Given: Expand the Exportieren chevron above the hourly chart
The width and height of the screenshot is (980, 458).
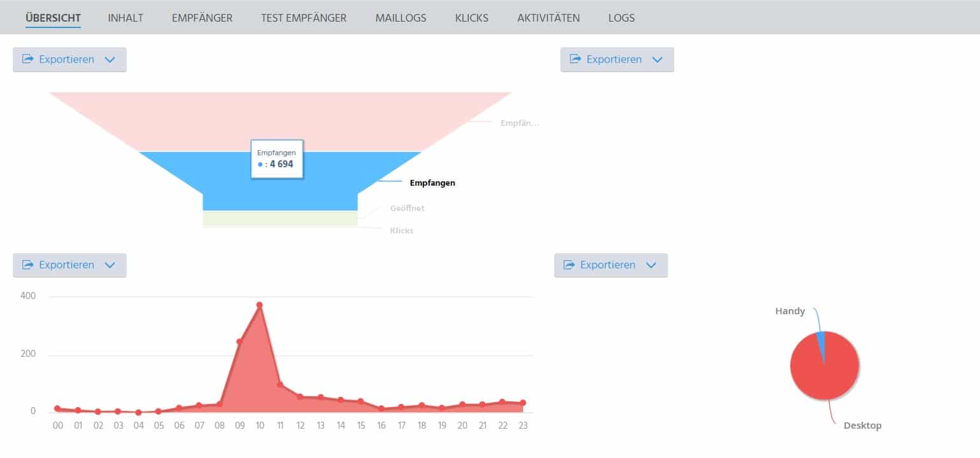Looking at the screenshot, I should point(110,265).
